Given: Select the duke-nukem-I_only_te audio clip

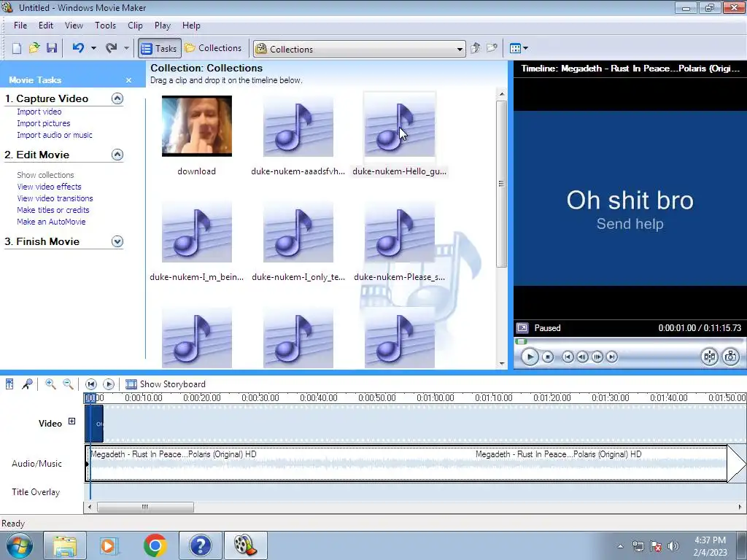Looking at the screenshot, I should (298, 232).
